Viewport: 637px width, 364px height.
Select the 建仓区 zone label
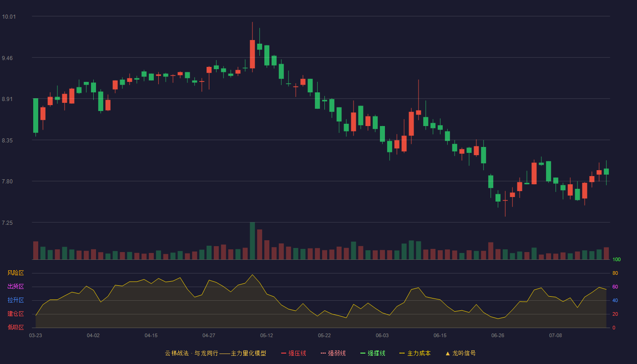15,314
